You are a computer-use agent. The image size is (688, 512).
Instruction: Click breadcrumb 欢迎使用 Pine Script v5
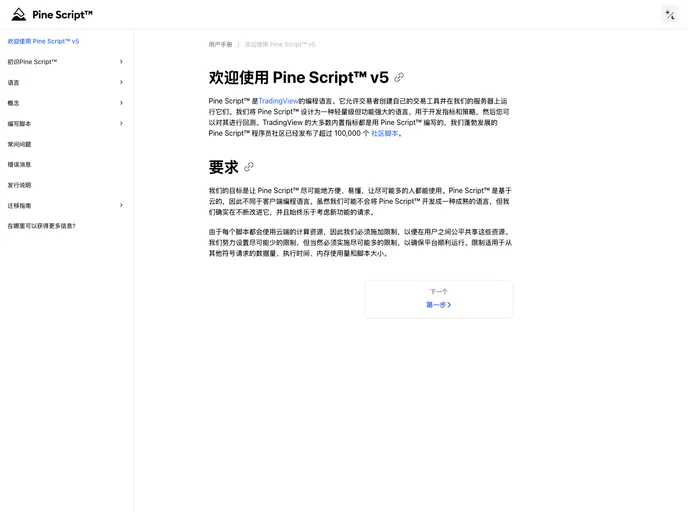click(280, 44)
